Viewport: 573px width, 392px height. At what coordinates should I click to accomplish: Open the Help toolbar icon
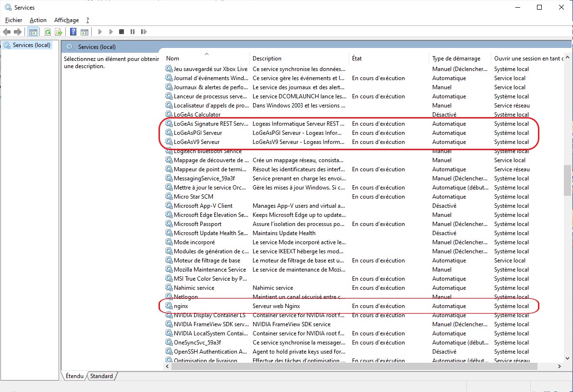(73, 32)
